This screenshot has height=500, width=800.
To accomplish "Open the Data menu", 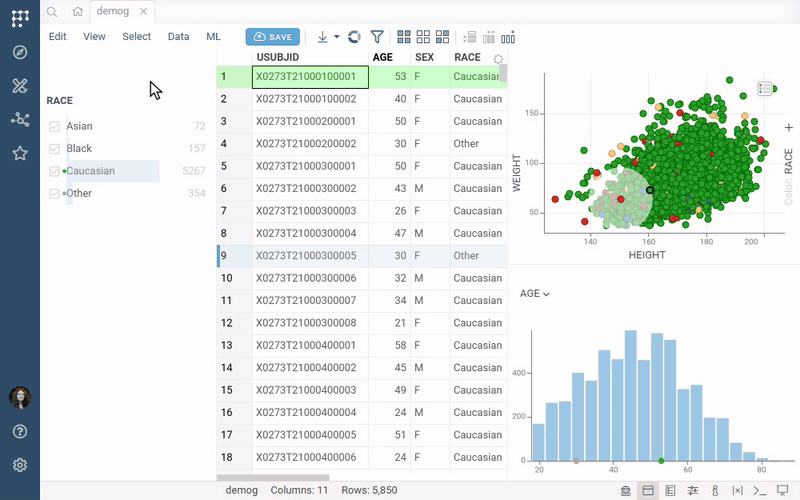I will pyautogui.click(x=179, y=36).
